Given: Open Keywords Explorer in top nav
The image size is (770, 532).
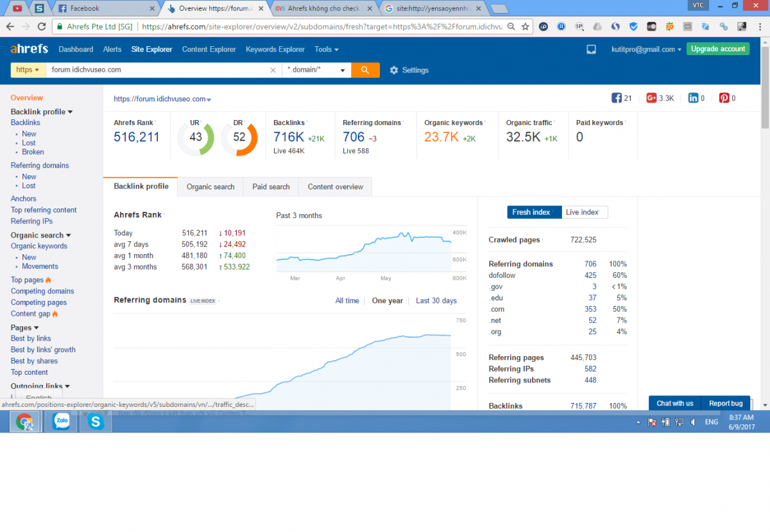Looking at the screenshot, I should [x=275, y=49].
